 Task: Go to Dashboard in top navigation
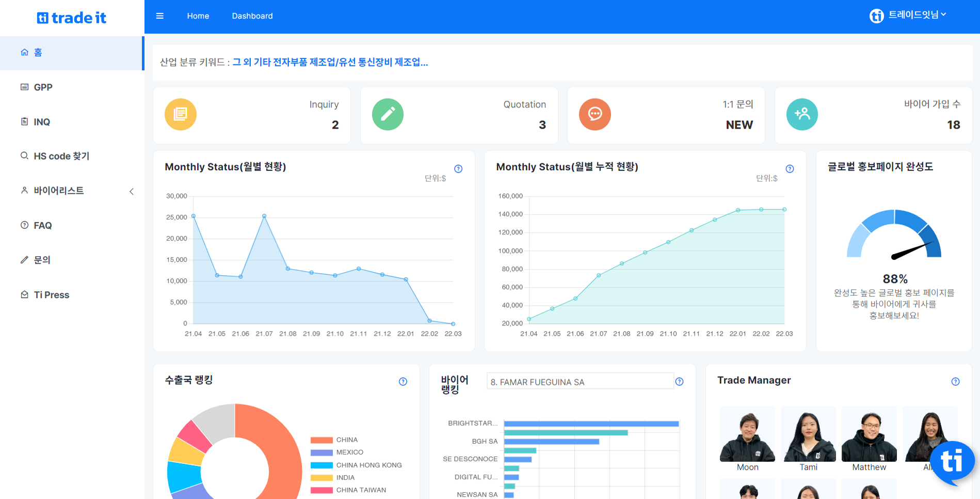coord(252,16)
